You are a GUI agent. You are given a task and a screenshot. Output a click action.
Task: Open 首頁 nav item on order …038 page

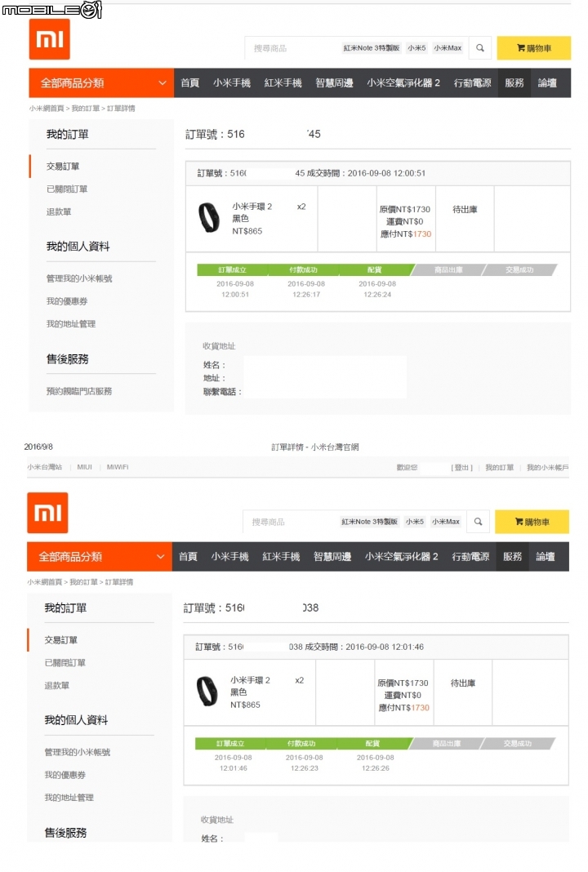[188, 557]
